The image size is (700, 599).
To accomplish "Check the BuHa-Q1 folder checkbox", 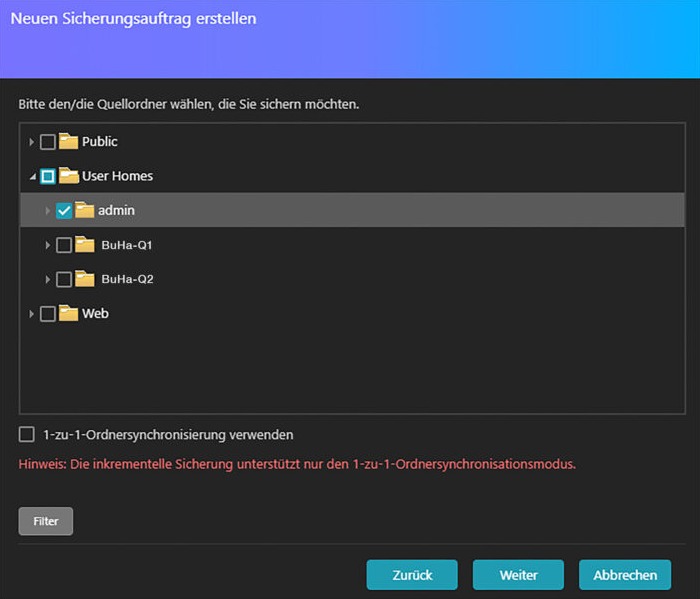I will (x=64, y=245).
